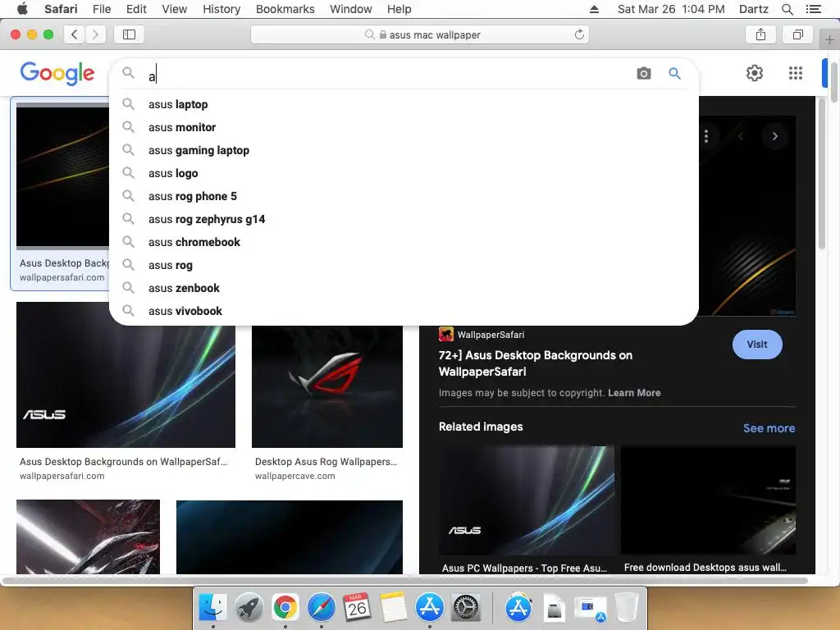Screen dimensions: 840x630
Task: Open System Preferences from the Dock
Action: tap(466, 608)
